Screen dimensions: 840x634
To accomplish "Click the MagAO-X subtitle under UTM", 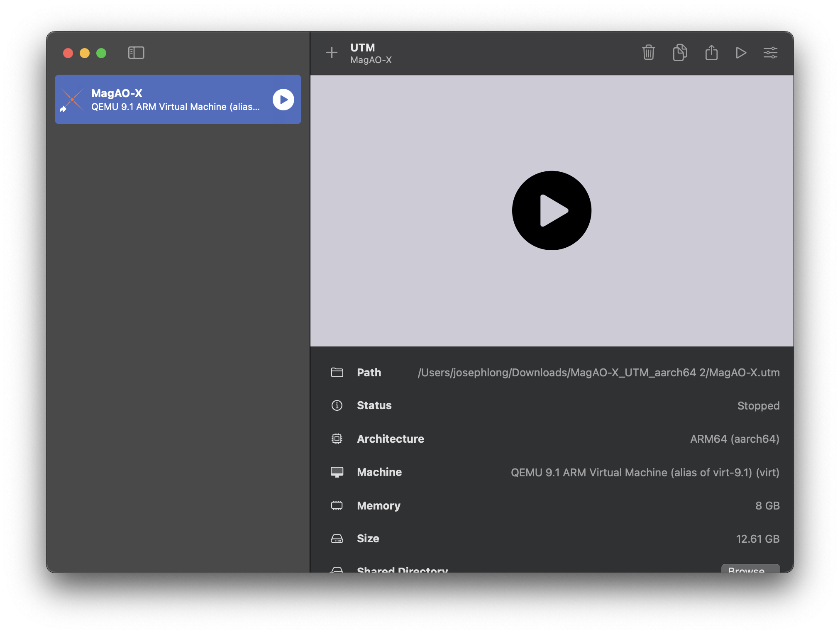I will pos(371,60).
